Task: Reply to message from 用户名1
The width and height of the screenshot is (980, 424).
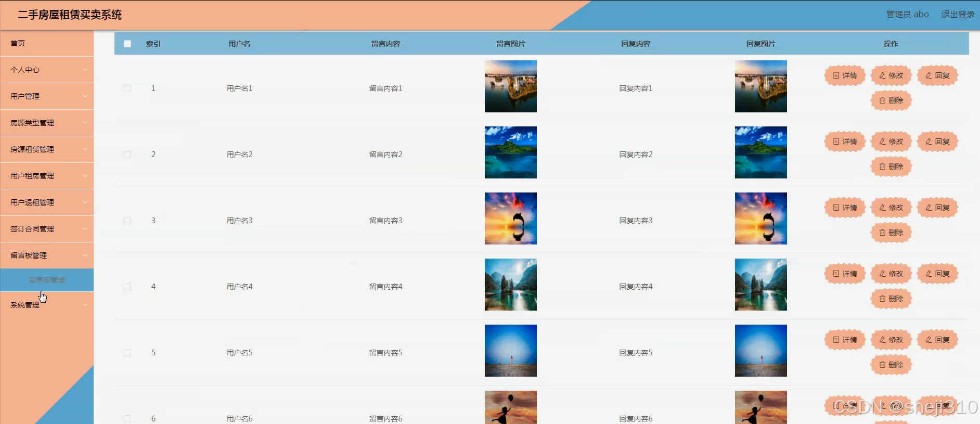Action: pyautogui.click(x=937, y=75)
